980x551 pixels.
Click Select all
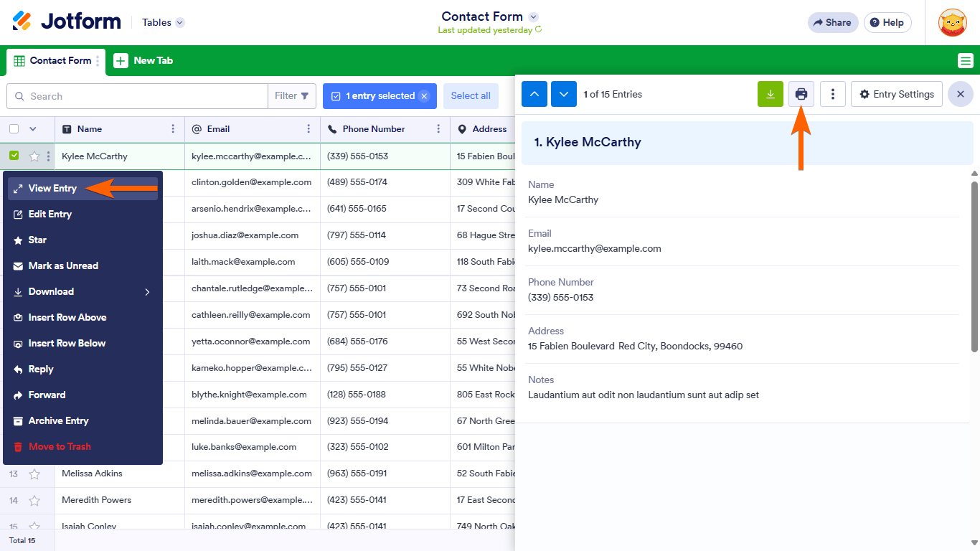click(471, 95)
